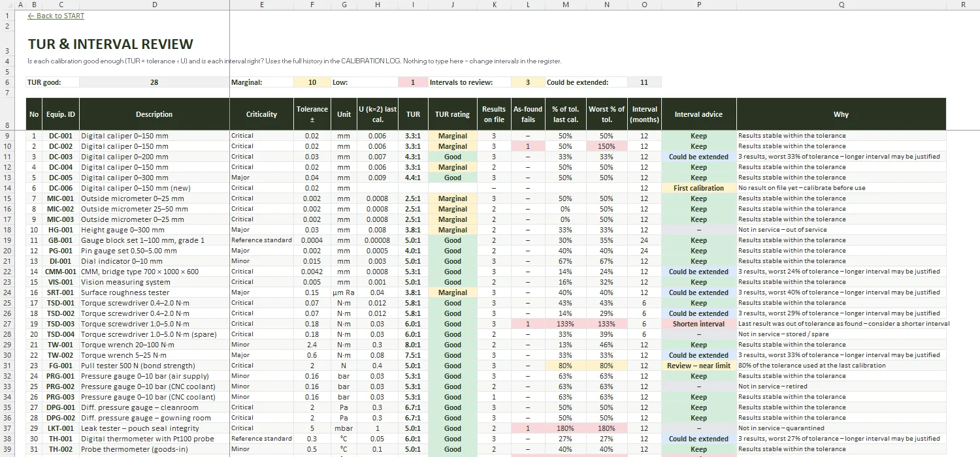Select the MIC-002 equipment ID cell
Viewport: 980px width, 457px height.
point(61,209)
